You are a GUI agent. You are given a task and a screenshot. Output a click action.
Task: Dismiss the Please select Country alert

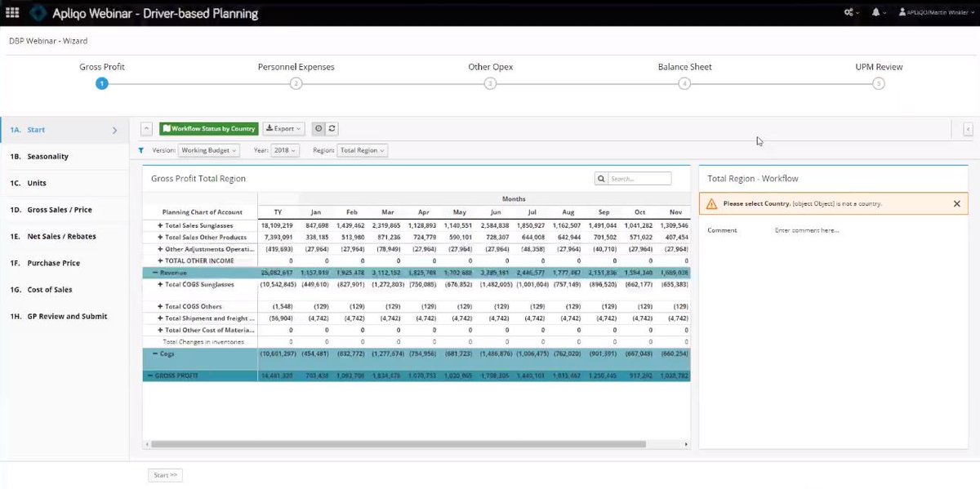957,204
